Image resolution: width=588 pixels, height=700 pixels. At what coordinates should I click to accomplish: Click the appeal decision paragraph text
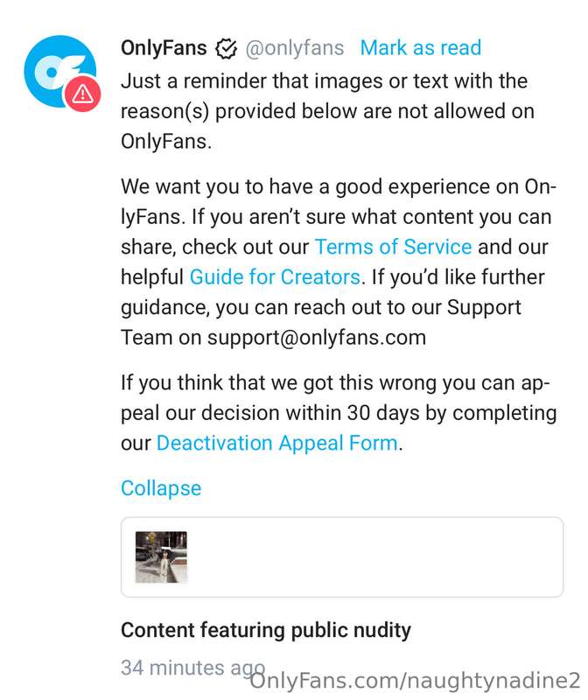tap(339, 413)
